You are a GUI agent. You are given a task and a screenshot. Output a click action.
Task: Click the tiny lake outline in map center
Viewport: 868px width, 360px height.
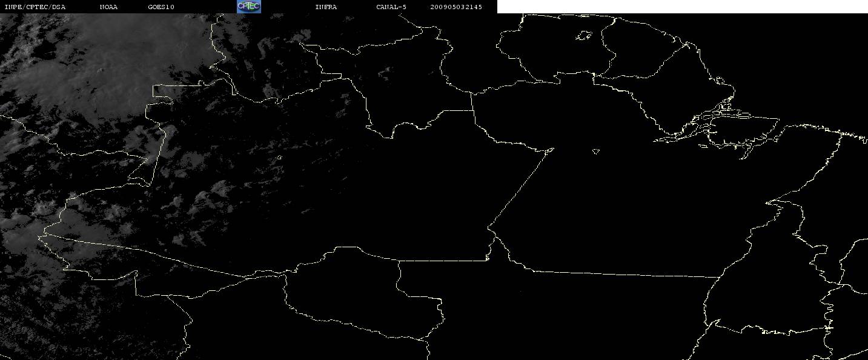point(596,152)
